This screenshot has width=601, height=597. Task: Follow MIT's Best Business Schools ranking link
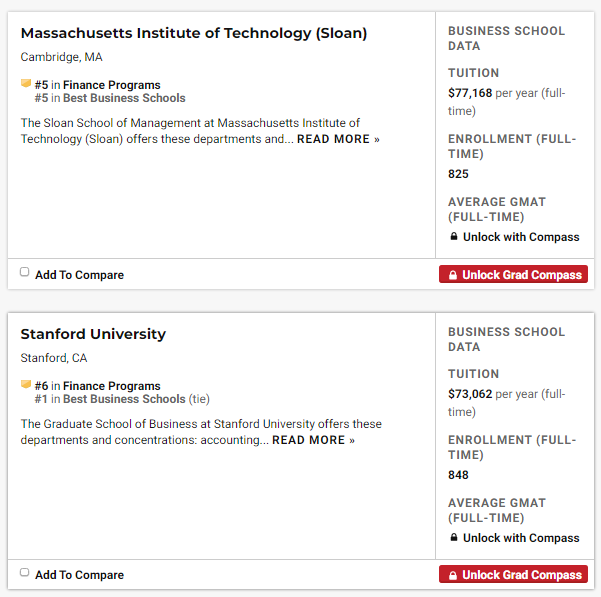124,98
